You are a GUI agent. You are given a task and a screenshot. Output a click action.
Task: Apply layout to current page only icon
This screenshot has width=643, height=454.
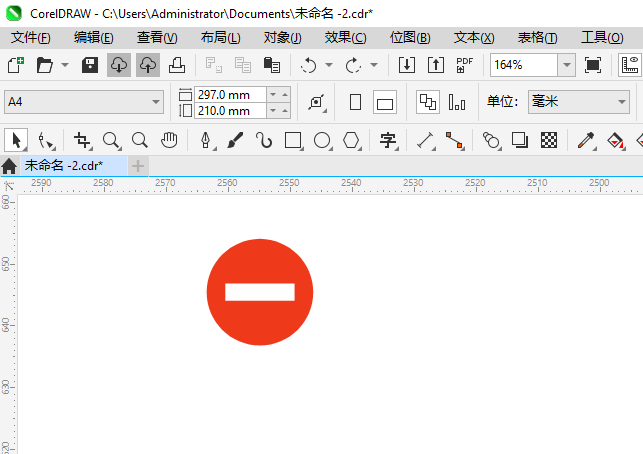[457, 102]
